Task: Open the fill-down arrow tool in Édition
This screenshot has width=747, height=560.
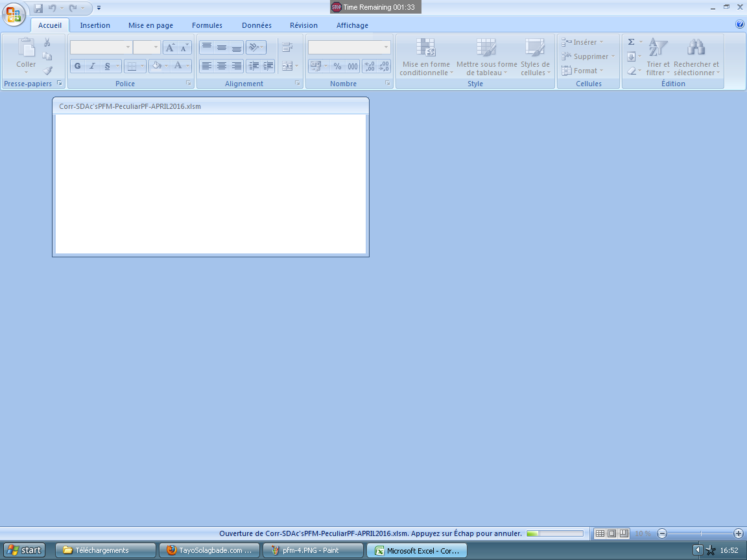Action: (631, 56)
